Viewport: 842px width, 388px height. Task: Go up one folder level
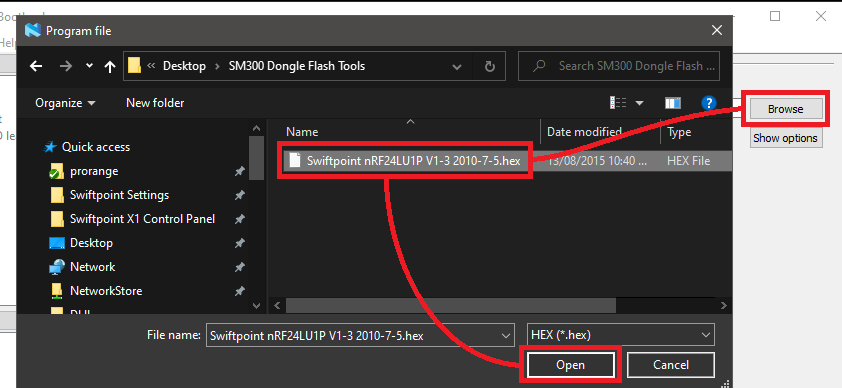click(x=110, y=66)
